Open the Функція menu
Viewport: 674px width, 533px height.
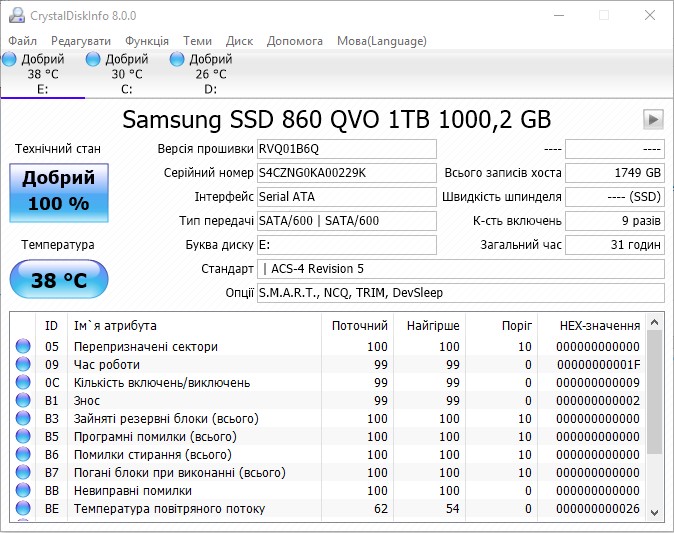pyautogui.click(x=147, y=41)
